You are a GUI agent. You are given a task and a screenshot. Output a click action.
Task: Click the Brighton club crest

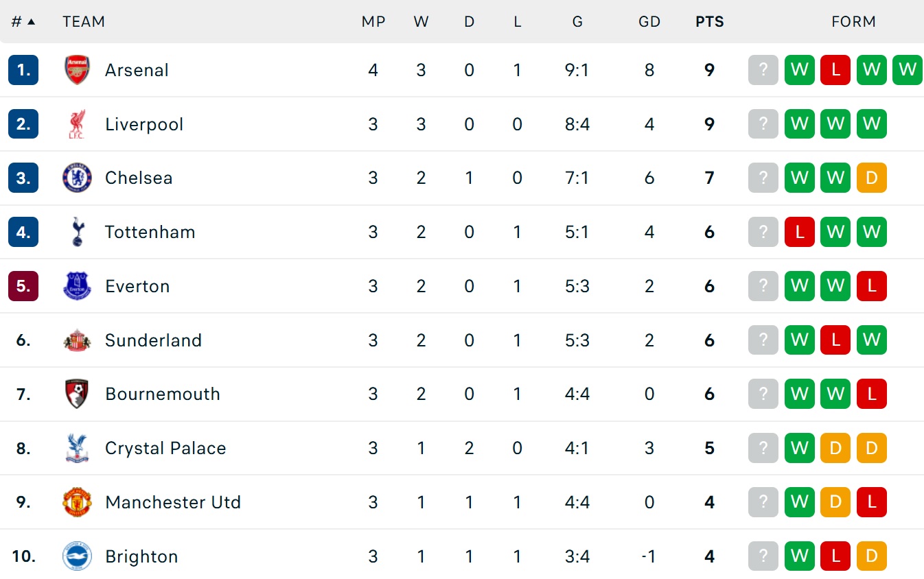pos(77,556)
